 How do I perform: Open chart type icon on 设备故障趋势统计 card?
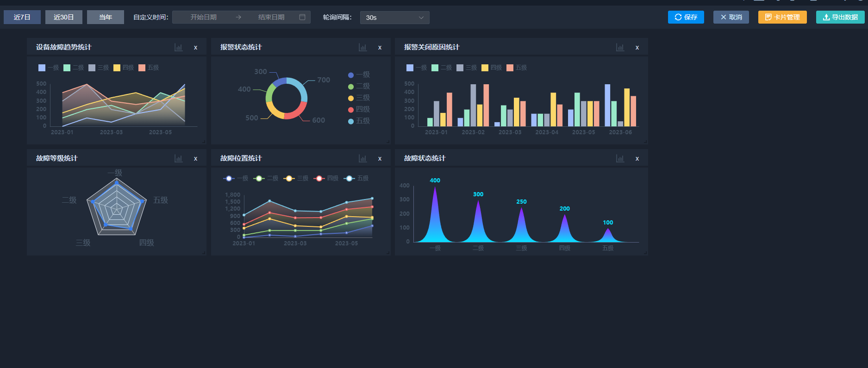178,47
